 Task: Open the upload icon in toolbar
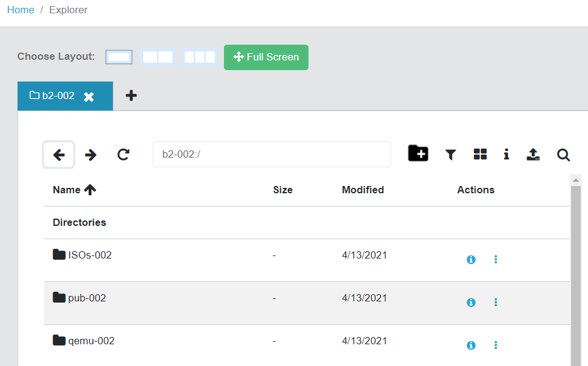click(x=533, y=154)
